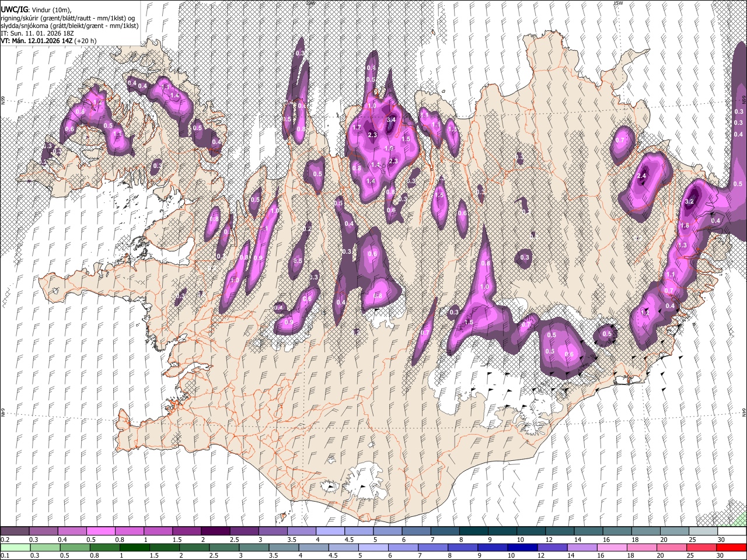Image resolution: width=747 pixels, height=560 pixels.
Task: Click the UWC/IG title in the header
Action: [x=14, y=10]
